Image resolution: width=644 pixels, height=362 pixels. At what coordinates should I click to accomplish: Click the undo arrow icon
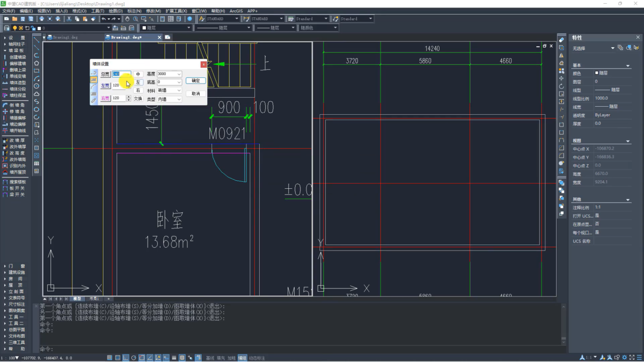pyautogui.click(x=103, y=19)
